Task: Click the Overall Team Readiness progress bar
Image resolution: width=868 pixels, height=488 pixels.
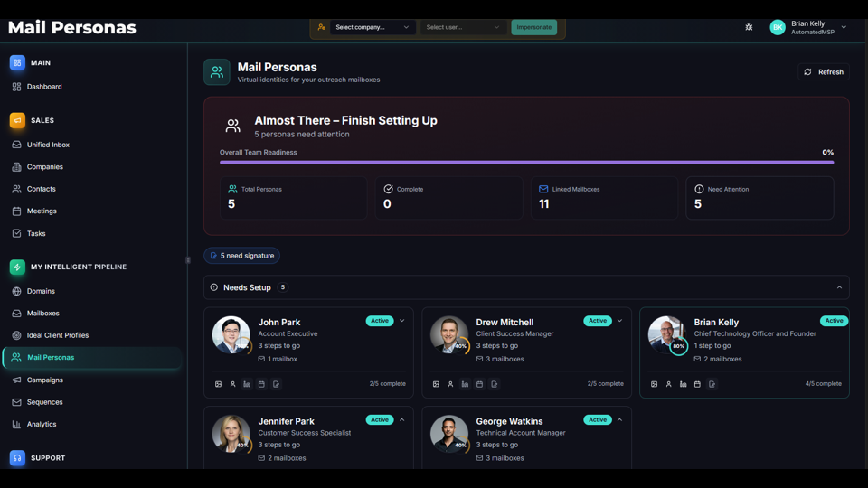Action: click(x=526, y=163)
